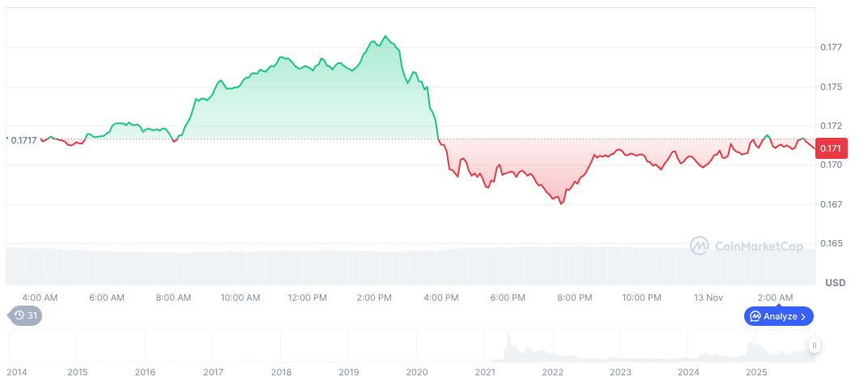Click the history clock icon beside 31
Viewport: 868px width, 381px height.
pyautogui.click(x=19, y=316)
